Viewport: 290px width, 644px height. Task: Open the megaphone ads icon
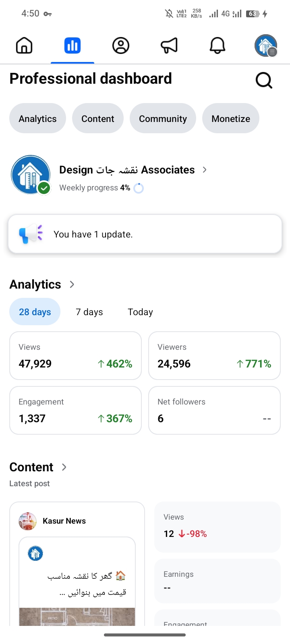pyautogui.click(x=169, y=45)
